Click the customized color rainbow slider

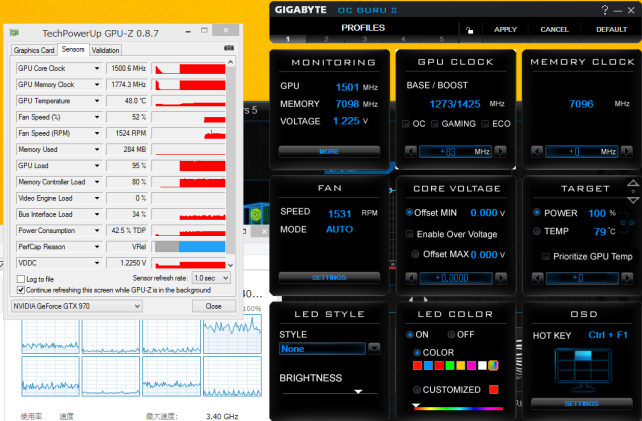coord(457,408)
